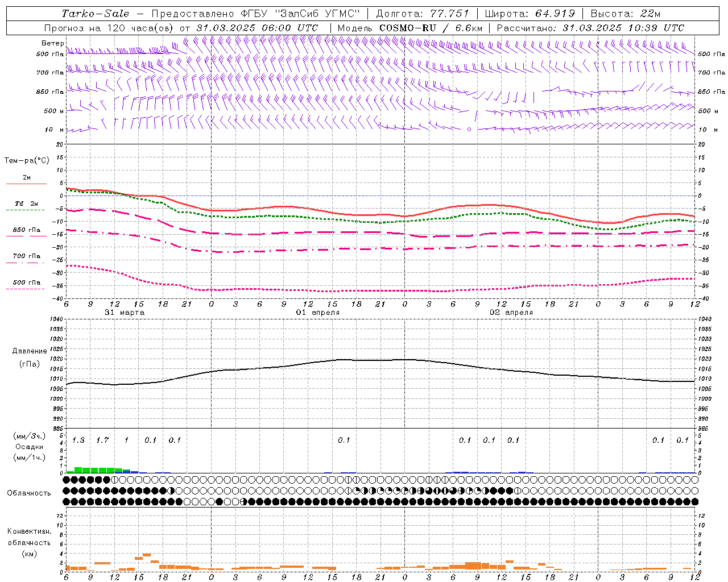Click the '(мм/1ч.)' precipitation unit label
The height and width of the screenshot is (582, 728).
pyautogui.click(x=30, y=458)
